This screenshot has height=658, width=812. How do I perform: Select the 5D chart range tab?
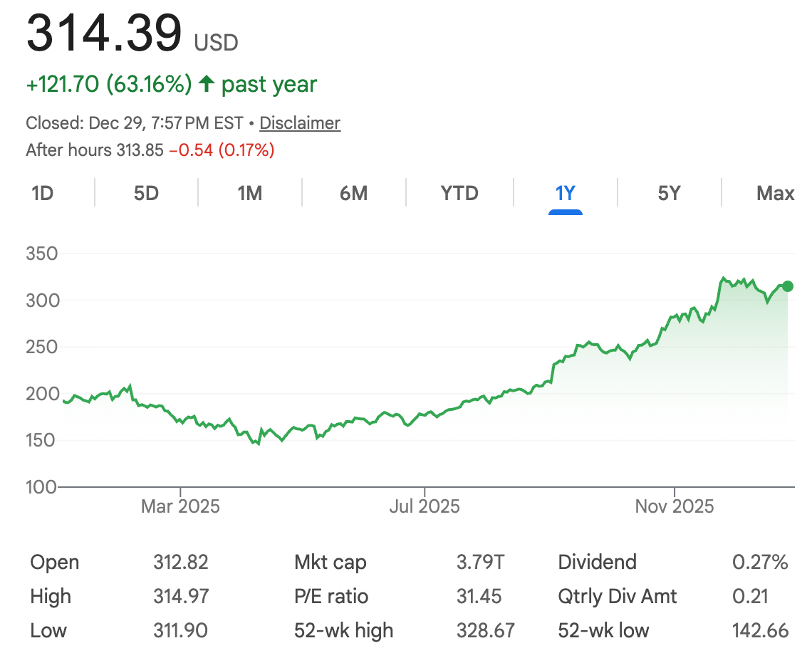pyautogui.click(x=146, y=193)
